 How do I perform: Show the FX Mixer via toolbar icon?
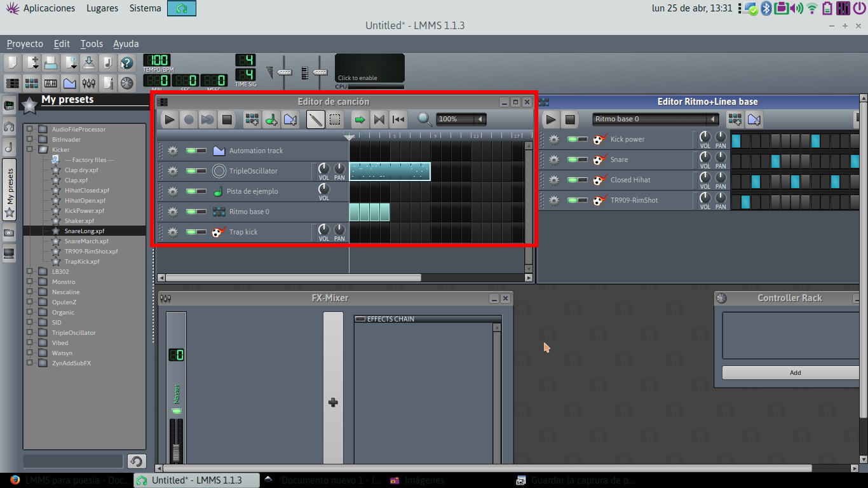pyautogui.click(x=89, y=83)
